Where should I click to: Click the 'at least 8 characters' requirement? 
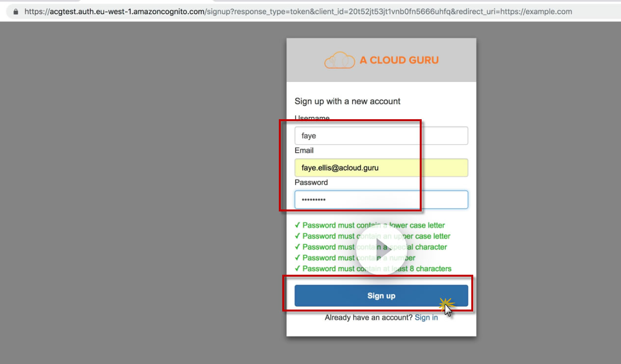(373, 268)
